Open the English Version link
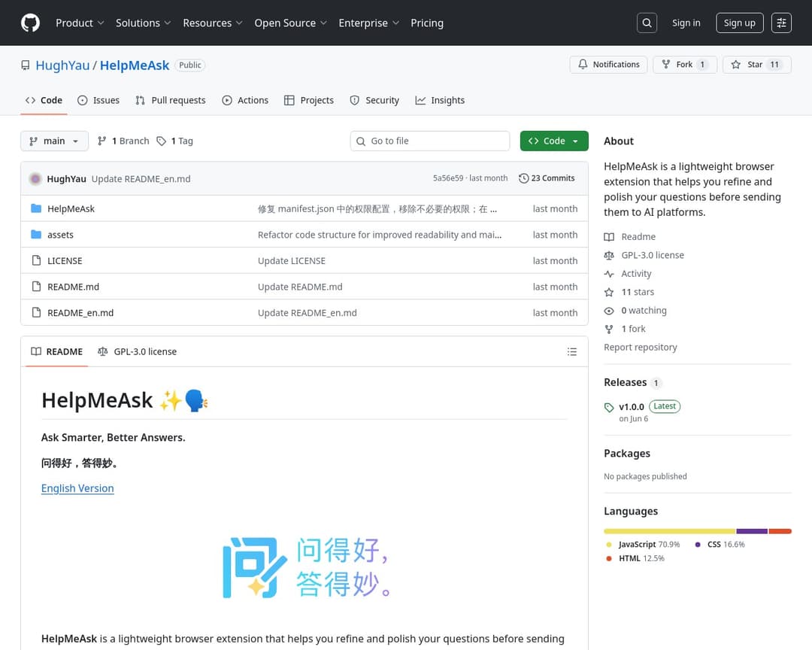The height and width of the screenshot is (650, 812). tap(77, 488)
